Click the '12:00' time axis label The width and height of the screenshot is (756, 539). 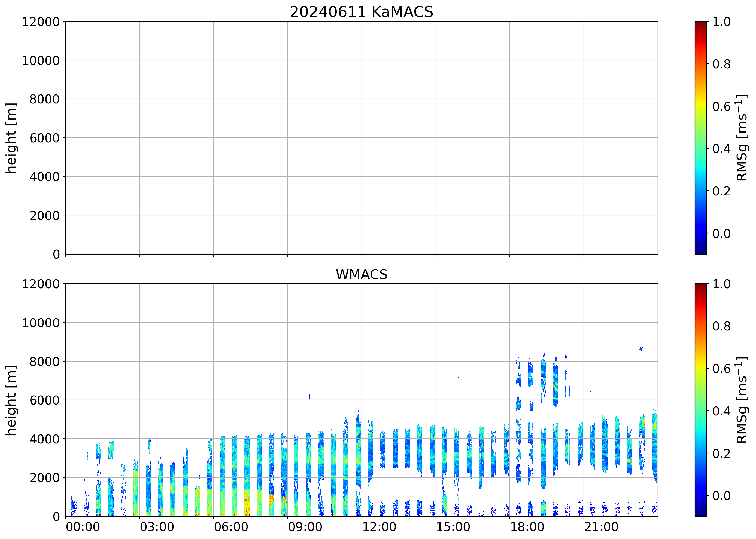379,527
